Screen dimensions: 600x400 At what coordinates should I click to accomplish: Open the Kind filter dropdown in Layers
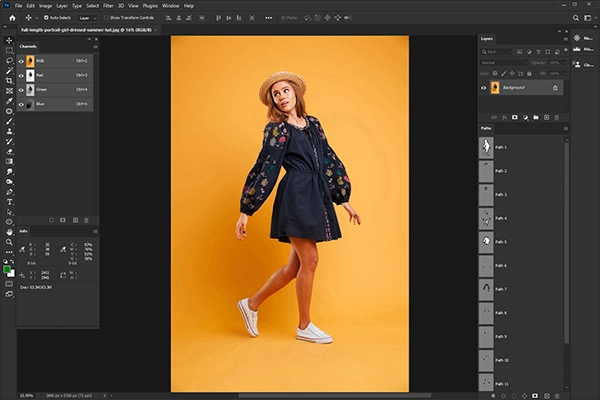click(x=496, y=52)
